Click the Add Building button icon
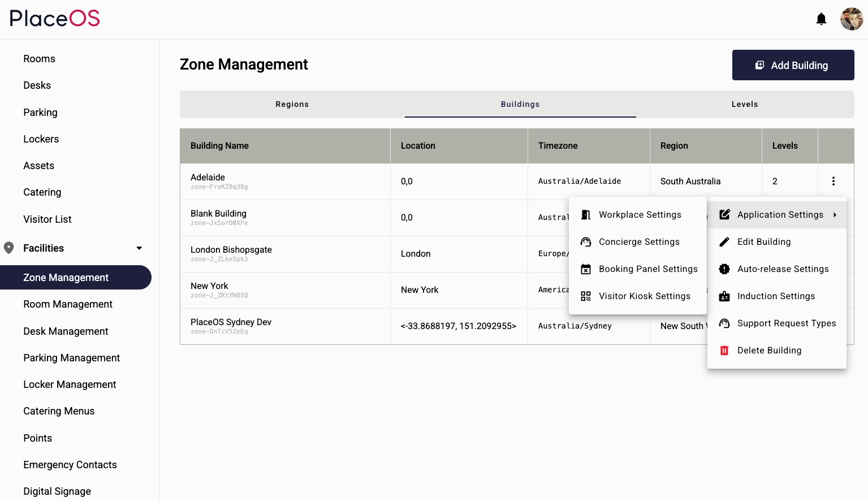The height and width of the screenshot is (501, 868). pyautogui.click(x=759, y=65)
